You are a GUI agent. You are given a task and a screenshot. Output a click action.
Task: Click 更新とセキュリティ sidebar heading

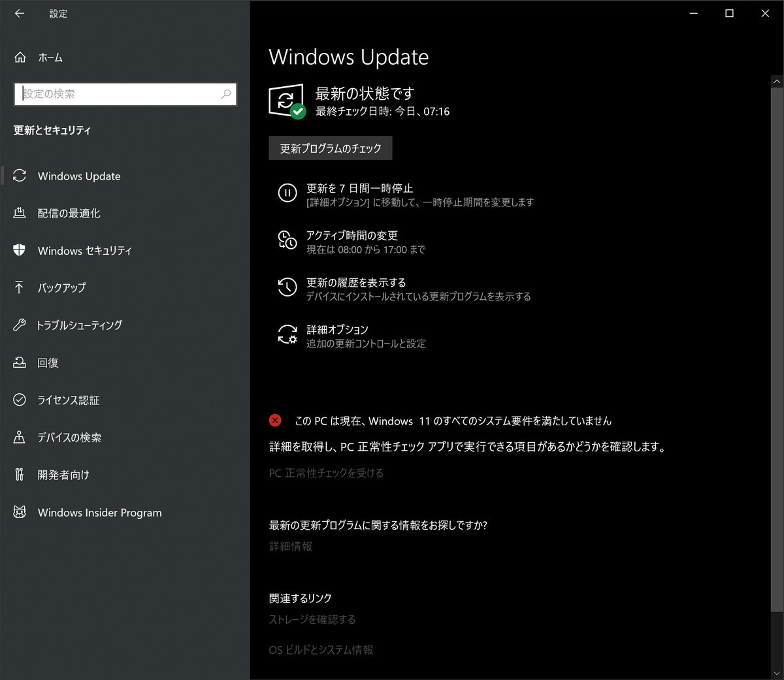click(x=52, y=130)
